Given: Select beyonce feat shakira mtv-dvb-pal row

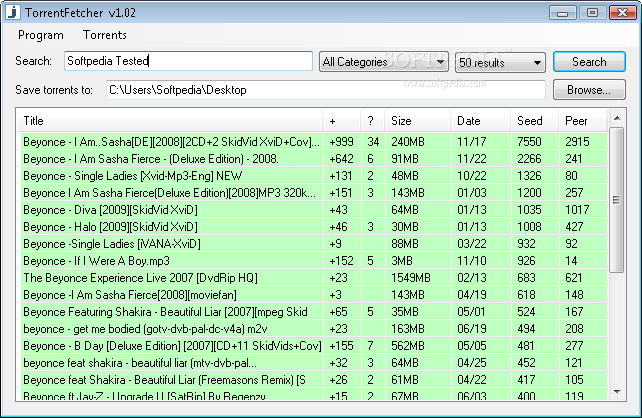Looking at the screenshot, I should click(x=314, y=363).
